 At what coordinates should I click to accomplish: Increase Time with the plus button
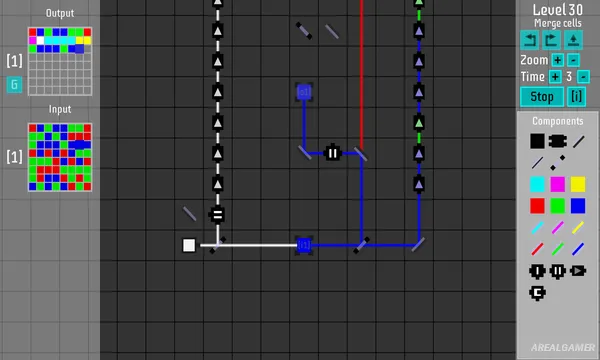(555, 77)
